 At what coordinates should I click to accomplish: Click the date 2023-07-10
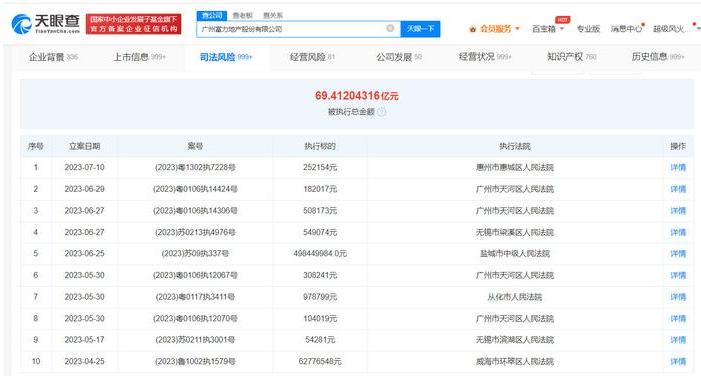pos(84,168)
